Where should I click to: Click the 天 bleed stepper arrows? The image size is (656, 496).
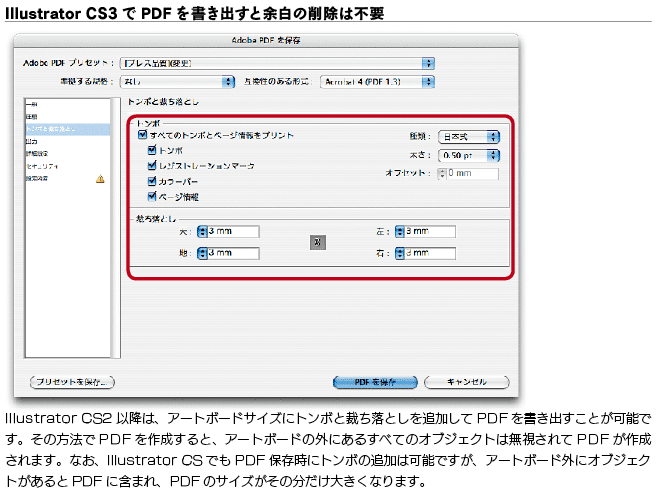202,231
